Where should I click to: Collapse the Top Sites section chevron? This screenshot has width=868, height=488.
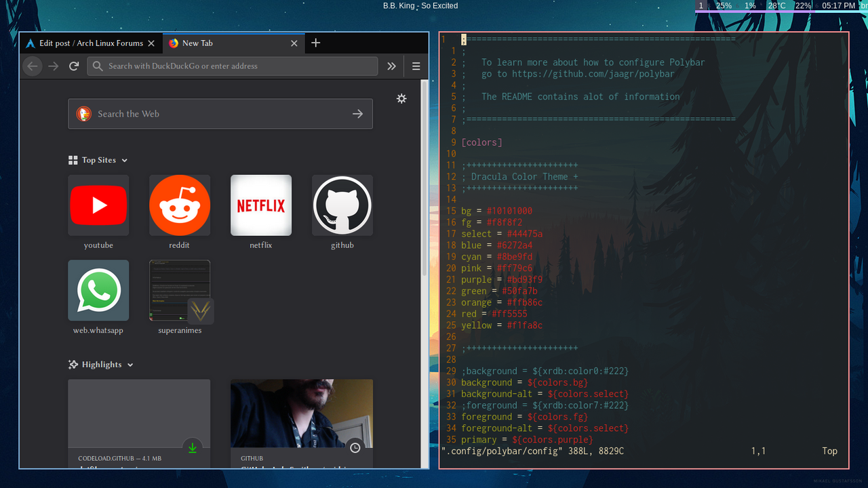pos(125,160)
